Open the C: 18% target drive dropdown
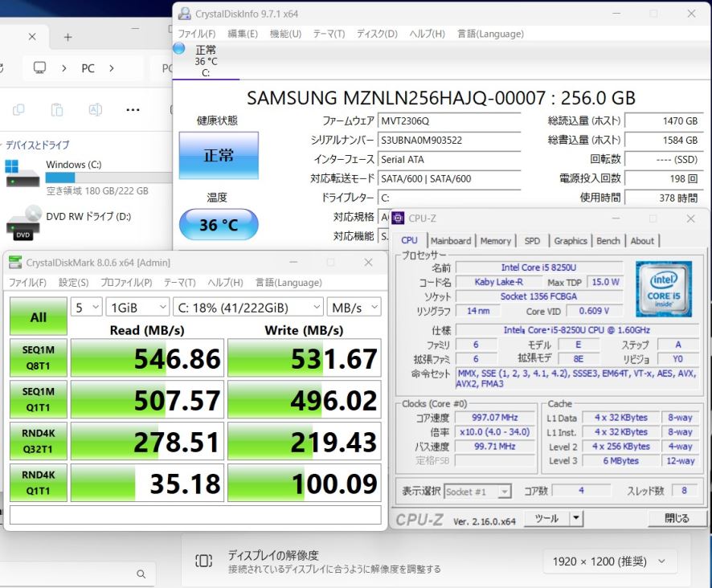This screenshot has width=712, height=588. [x=248, y=308]
